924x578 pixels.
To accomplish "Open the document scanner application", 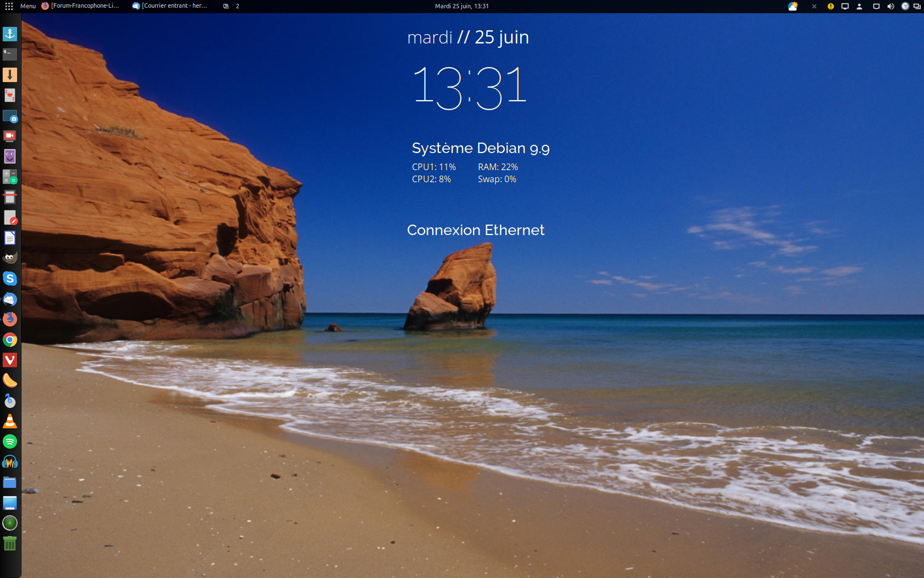I will 10,197.
